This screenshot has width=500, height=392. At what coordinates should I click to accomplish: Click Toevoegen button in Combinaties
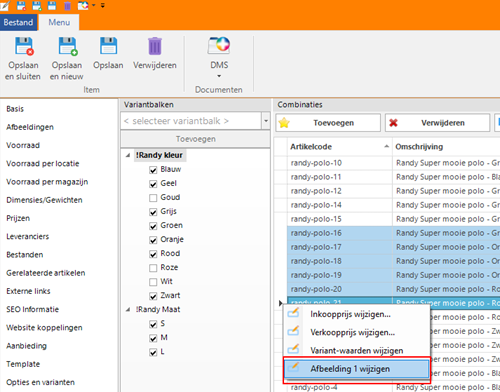point(328,123)
